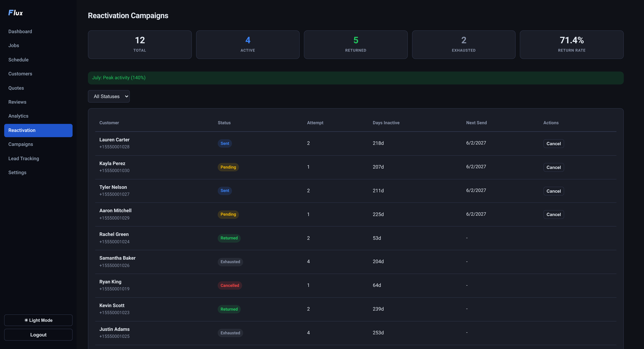Screen dimensions: 644x349
Task: Click Rachel Green's Returned status badge
Action: coord(229,238)
